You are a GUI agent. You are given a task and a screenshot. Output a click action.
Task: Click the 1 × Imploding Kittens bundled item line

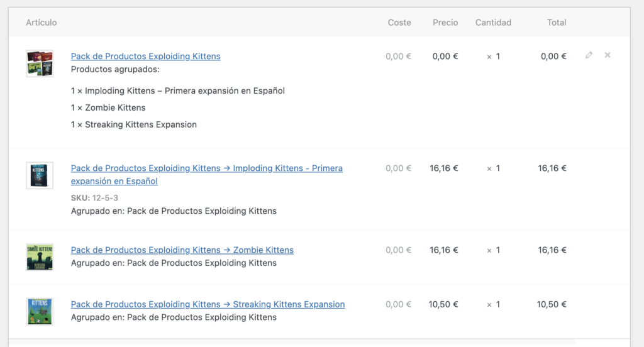pos(178,91)
